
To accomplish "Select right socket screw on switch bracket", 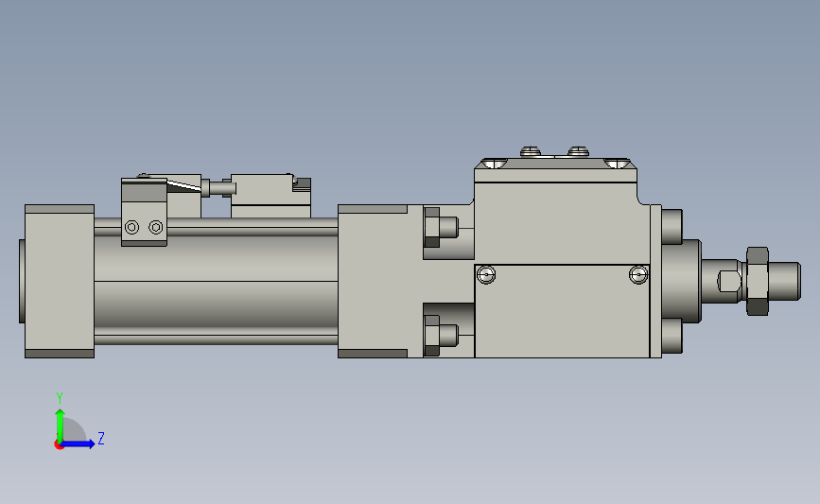I will point(156,228).
